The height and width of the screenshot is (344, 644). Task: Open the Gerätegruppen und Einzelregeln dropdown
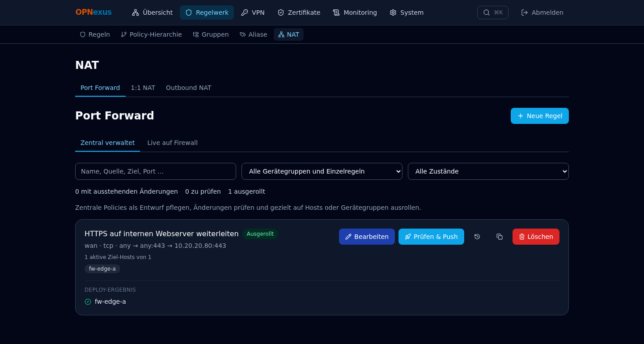point(322,171)
